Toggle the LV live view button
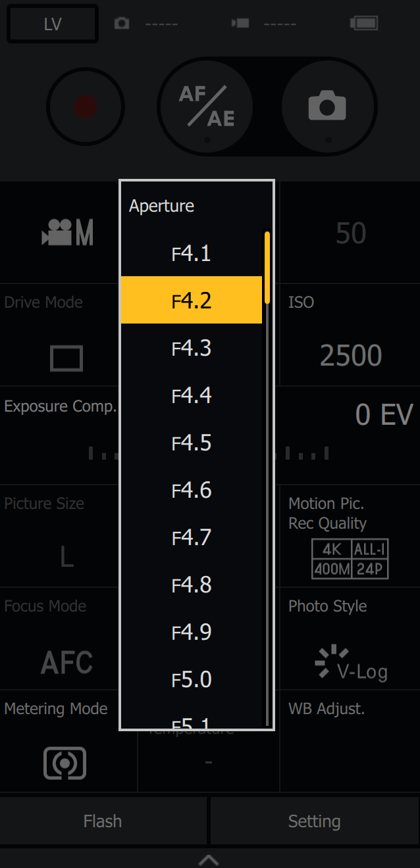This screenshot has height=868, width=420. pos(53,24)
